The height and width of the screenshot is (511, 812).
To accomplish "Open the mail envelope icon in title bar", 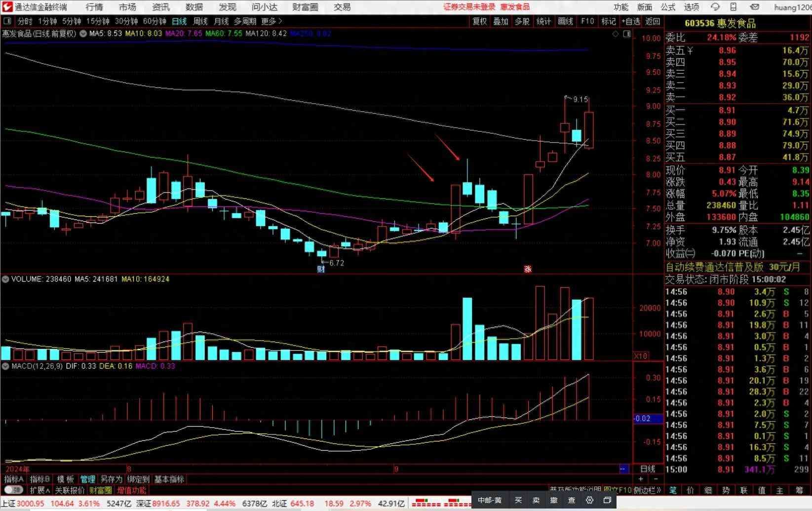I will pos(754,7).
